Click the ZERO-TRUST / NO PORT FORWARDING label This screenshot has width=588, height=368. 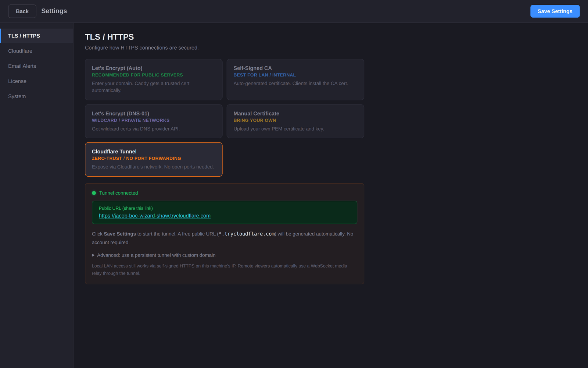click(136, 158)
